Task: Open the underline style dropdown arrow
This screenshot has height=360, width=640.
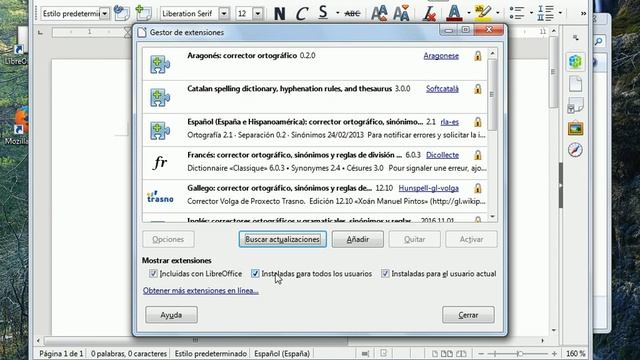Action: coord(338,13)
